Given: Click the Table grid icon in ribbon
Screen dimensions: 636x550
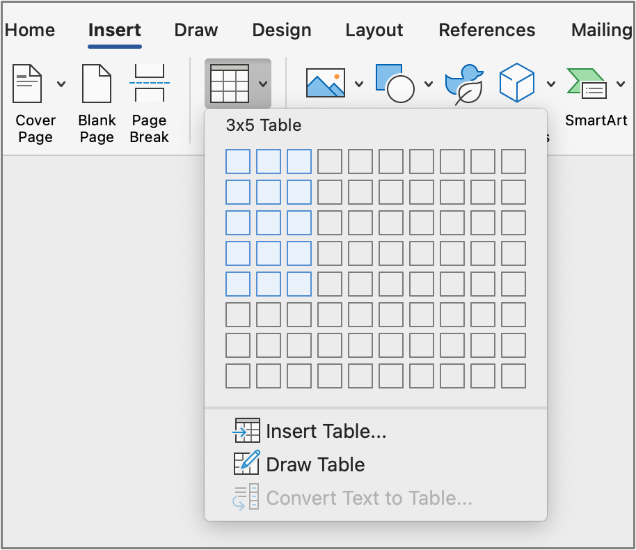Looking at the screenshot, I should click(x=230, y=84).
